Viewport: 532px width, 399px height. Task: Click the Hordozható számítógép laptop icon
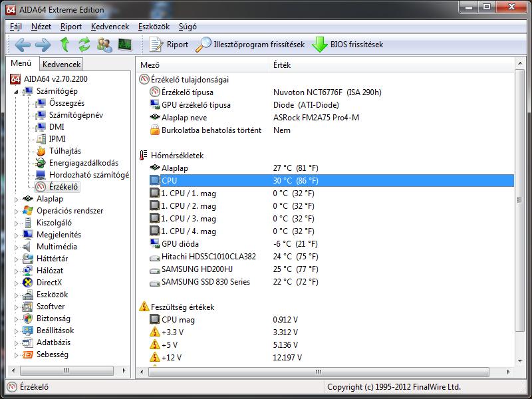(41, 175)
